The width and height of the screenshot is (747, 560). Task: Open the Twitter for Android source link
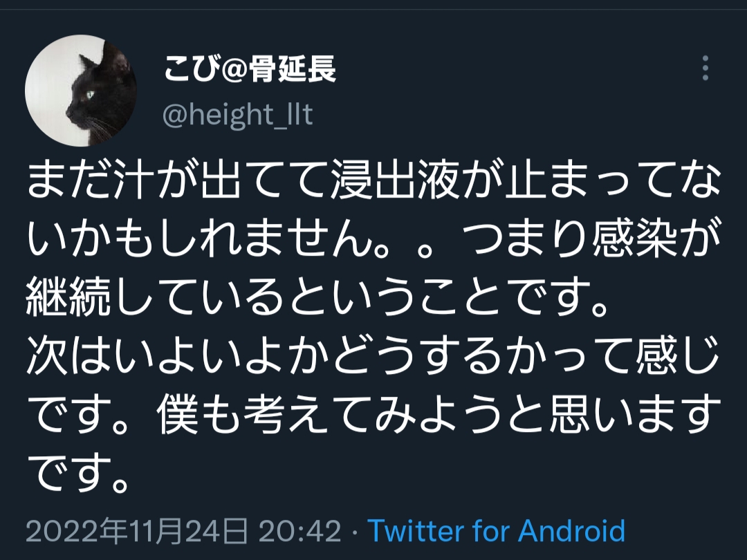[496, 530]
